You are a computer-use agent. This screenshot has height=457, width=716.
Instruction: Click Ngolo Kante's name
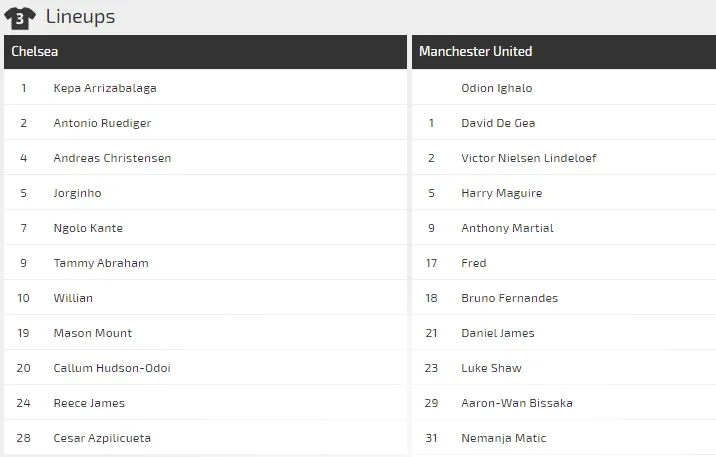pos(88,228)
